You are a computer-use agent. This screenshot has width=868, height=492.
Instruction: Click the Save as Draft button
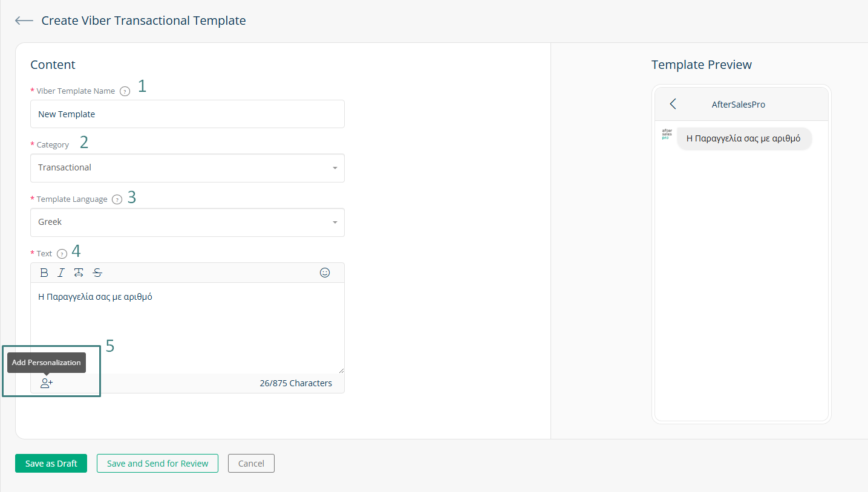(51, 464)
